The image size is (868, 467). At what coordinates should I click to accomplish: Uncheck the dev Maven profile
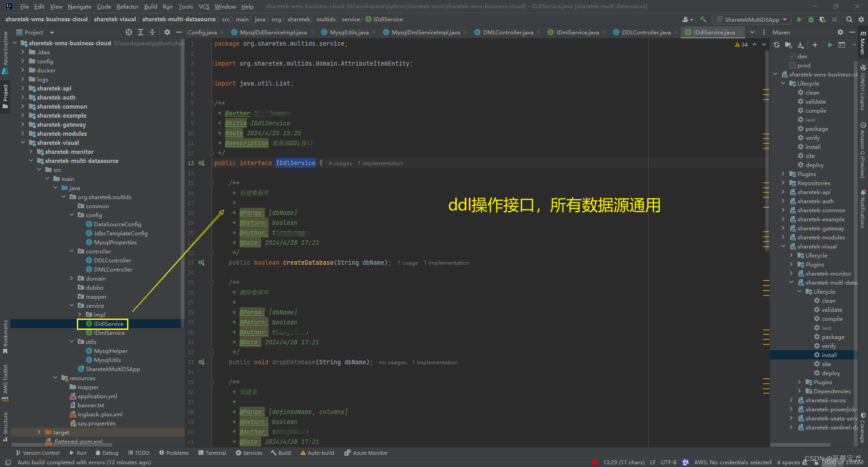792,56
